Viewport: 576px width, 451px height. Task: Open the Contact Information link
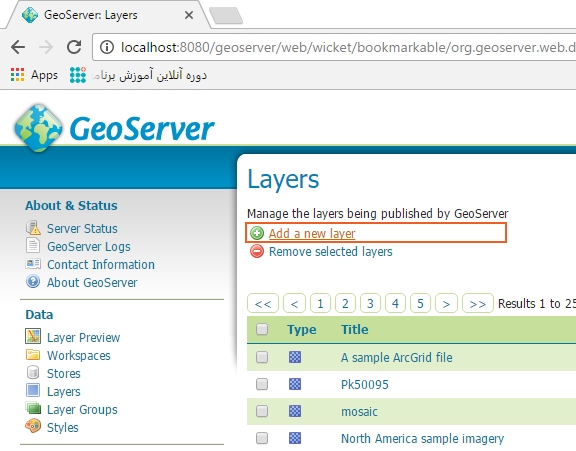click(x=101, y=264)
